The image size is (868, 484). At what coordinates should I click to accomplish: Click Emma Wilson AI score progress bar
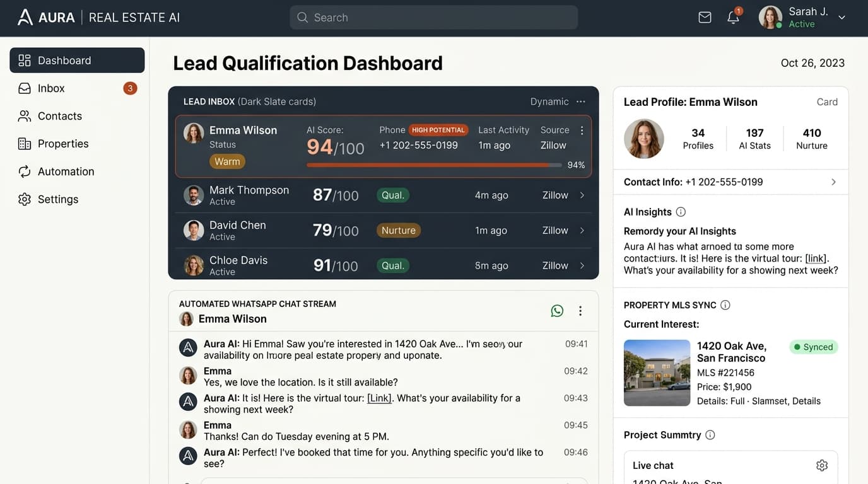[434, 165]
